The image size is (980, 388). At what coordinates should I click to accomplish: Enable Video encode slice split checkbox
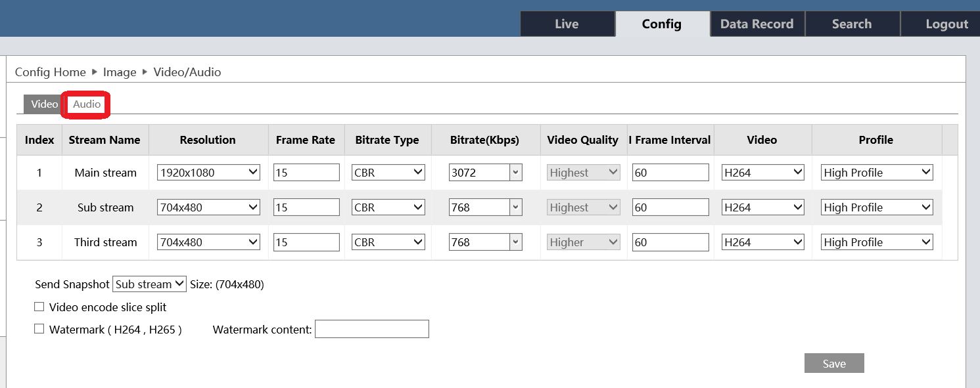[39, 307]
